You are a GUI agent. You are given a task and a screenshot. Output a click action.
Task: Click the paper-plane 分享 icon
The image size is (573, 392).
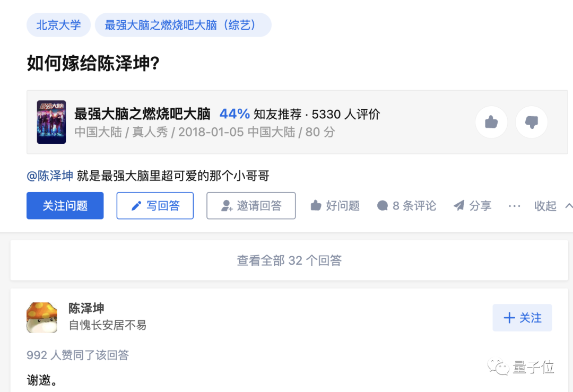459,206
